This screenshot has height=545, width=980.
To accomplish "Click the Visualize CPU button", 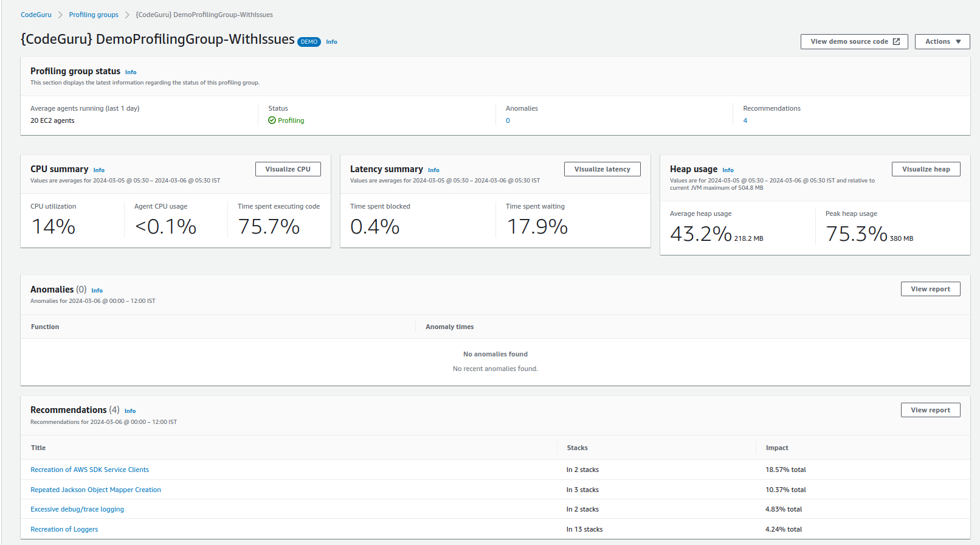I will click(x=288, y=169).
